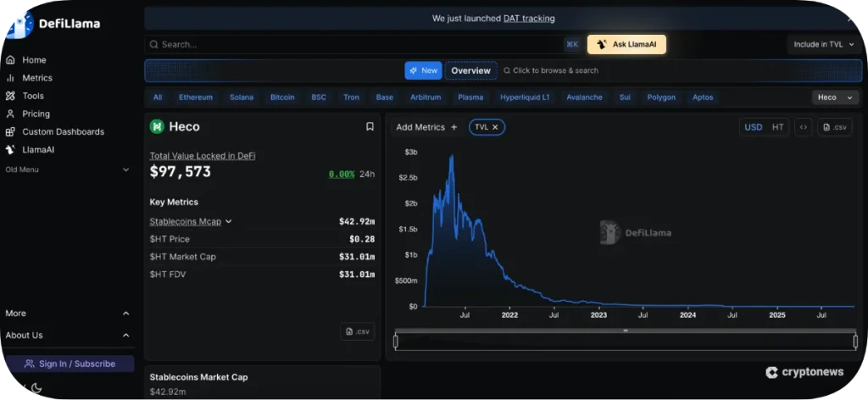
Task: Select the Arbitrum chain filter
Action: coord(426,97)
